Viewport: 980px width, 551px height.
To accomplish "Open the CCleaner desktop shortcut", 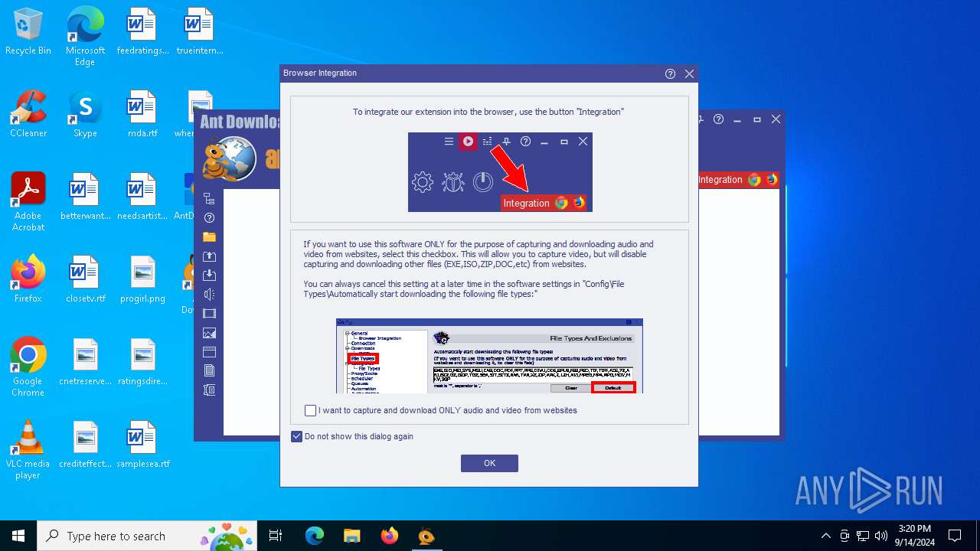I will (28, 115).
